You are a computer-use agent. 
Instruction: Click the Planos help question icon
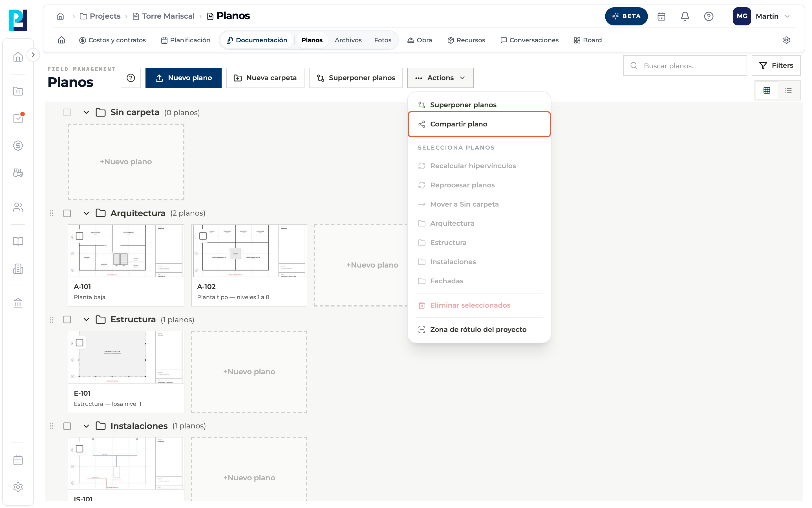131,78
